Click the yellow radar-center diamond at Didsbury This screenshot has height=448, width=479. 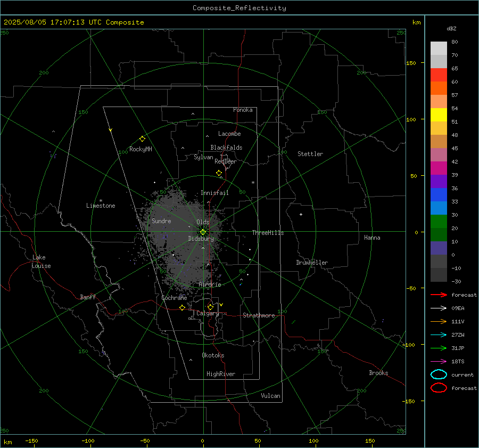coord(203,232)
